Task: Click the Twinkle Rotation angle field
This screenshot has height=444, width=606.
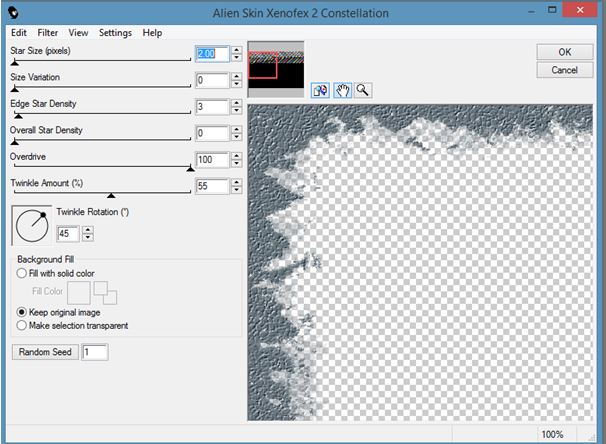Action: point(68,233)
